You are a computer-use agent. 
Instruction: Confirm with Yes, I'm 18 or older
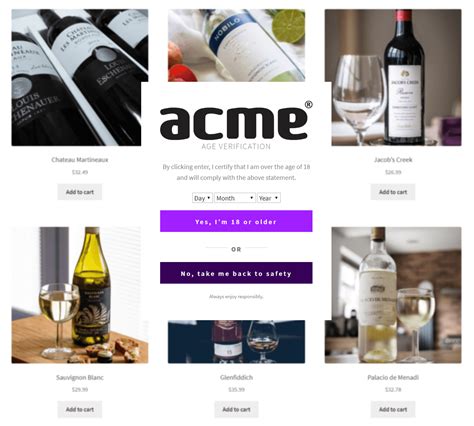(x=236, y=221)
